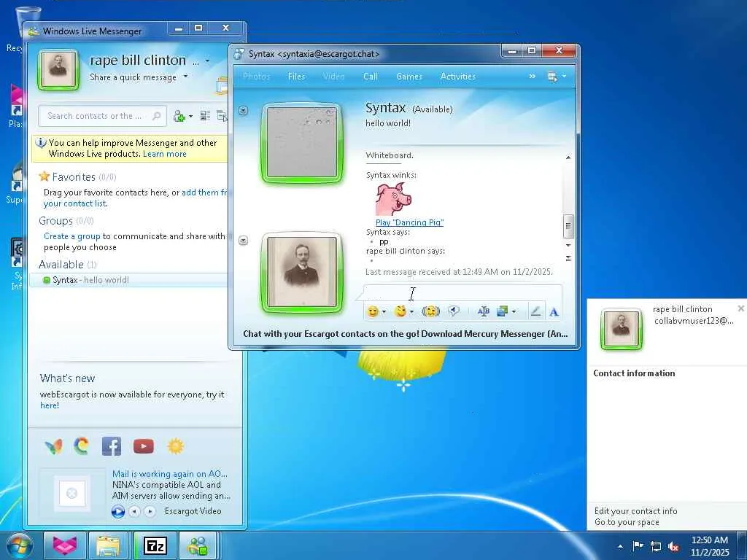Click the 'here!' link under What's new
The width and height of the screenshot is (747, 560).
click(x=50, y=405)
